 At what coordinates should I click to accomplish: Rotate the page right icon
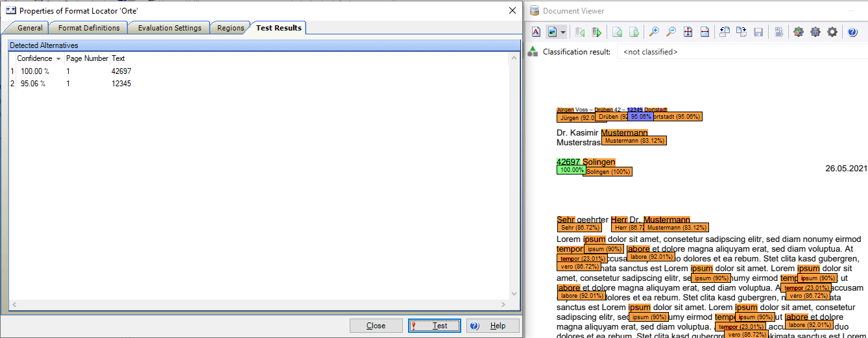click(741, 32)
